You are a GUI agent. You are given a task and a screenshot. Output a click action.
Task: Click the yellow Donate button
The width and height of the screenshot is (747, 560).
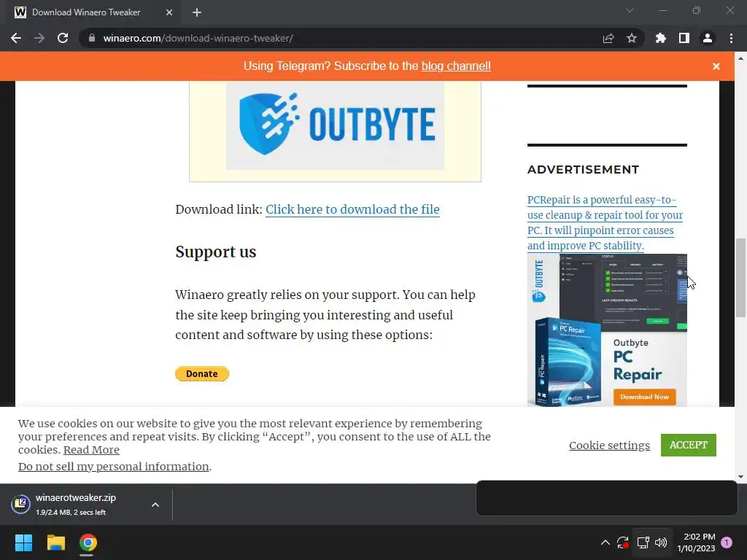(202, 374)
